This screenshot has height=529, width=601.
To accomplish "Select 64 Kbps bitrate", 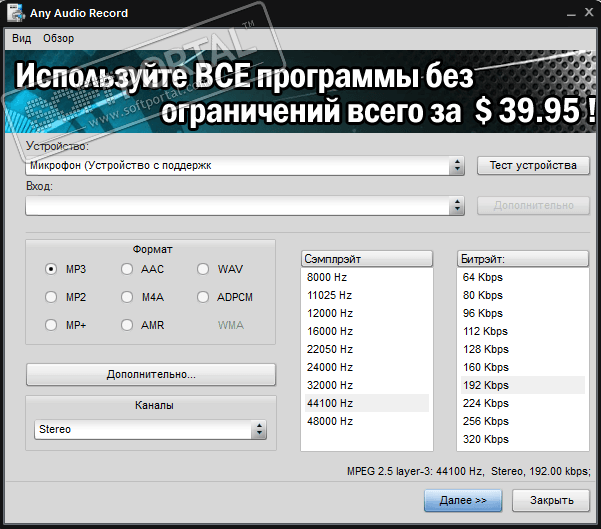I will point(523,277).
